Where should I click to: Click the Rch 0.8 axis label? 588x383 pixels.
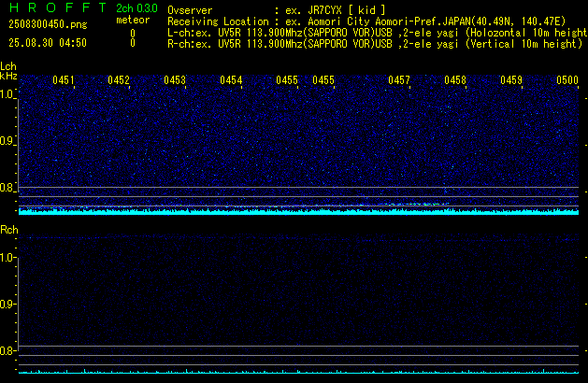[7, 350]
